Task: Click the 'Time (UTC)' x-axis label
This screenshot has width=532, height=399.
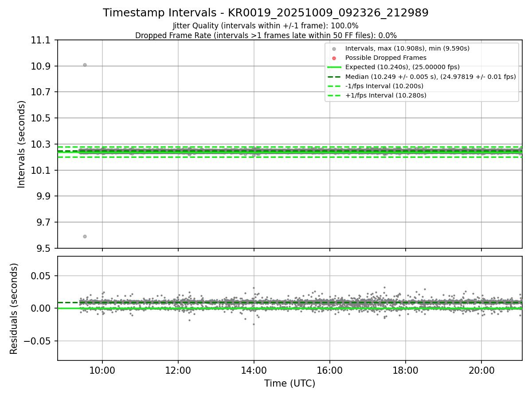Action: coord(289,383)
